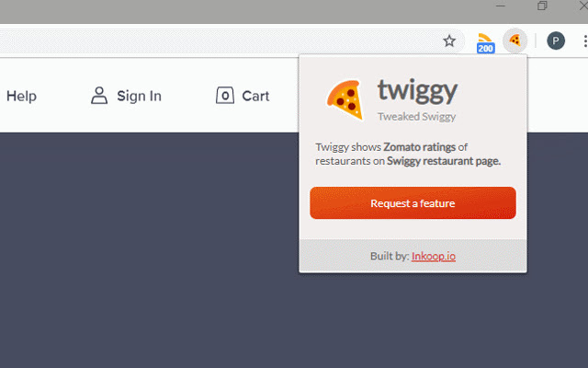588x368 pixels.
Task: Select the Sign In text in header
Action: pyautogui.click(x=139, y=96)
